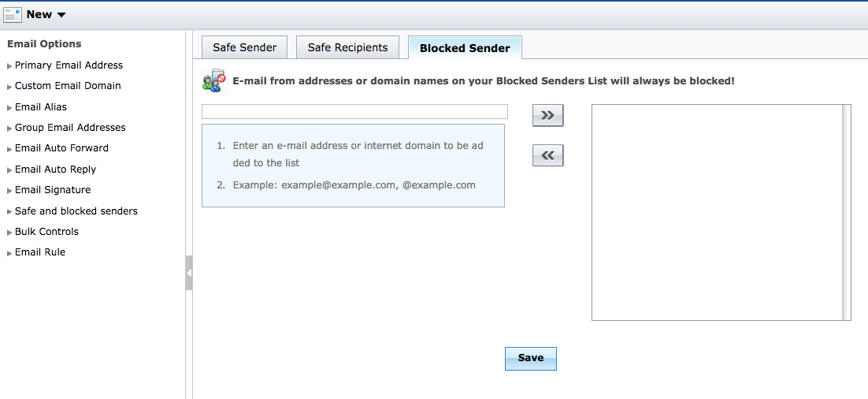Screen dimensions: 868x399
Task: Focus the blocked address input field
Action: [354, 112]
